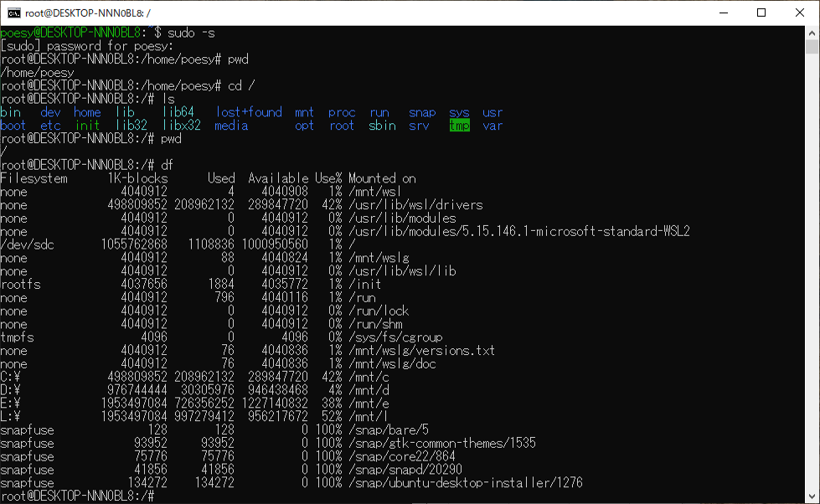Click the scrollbar down arrow
Screen dimensions: 820x504
coord(812,496)
